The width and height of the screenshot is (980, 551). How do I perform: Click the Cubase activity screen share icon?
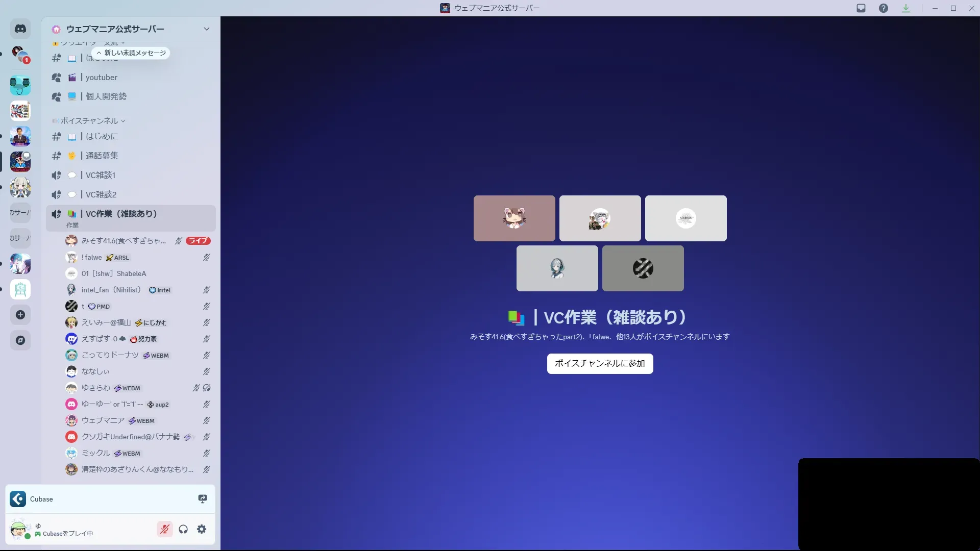click(203, 499)
